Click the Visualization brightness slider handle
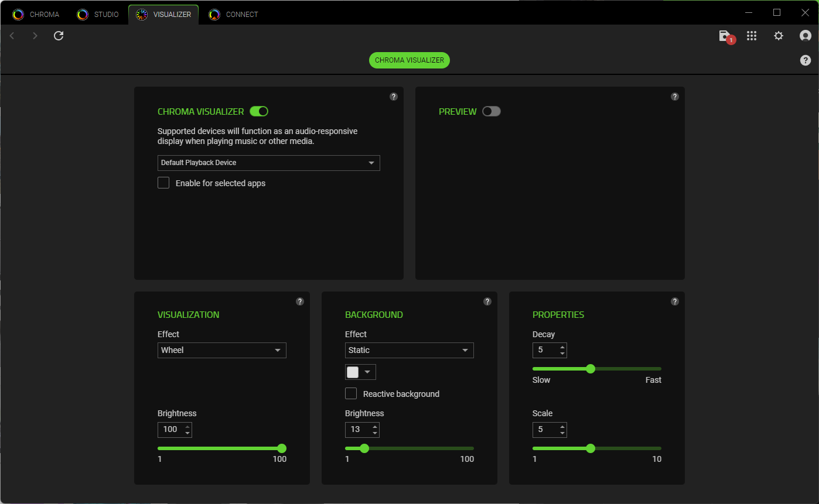 282,448
